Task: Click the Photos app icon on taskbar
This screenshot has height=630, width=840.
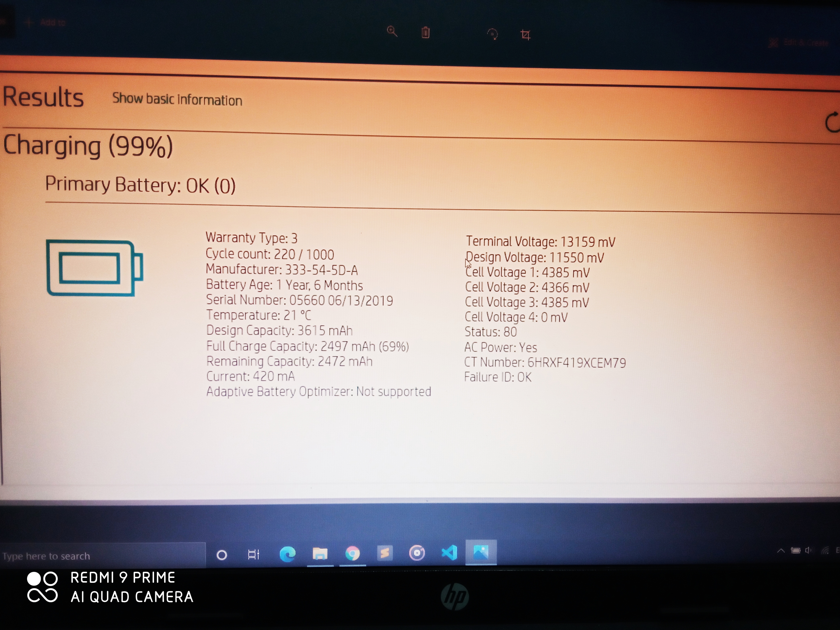Action: [x=481, y=552]
